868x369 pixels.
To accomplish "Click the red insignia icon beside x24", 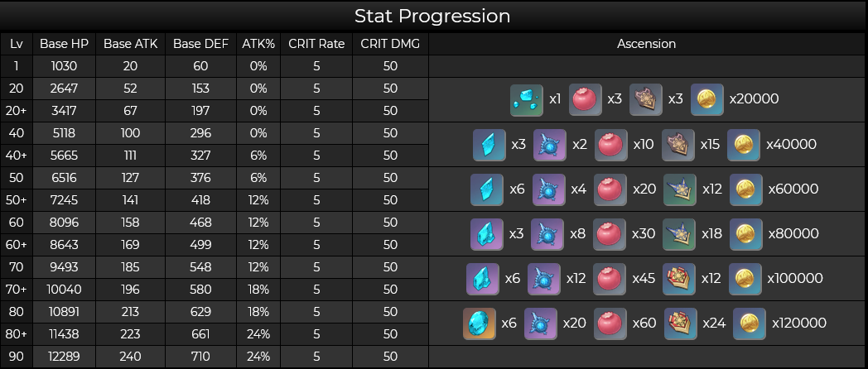I will 680,323.
